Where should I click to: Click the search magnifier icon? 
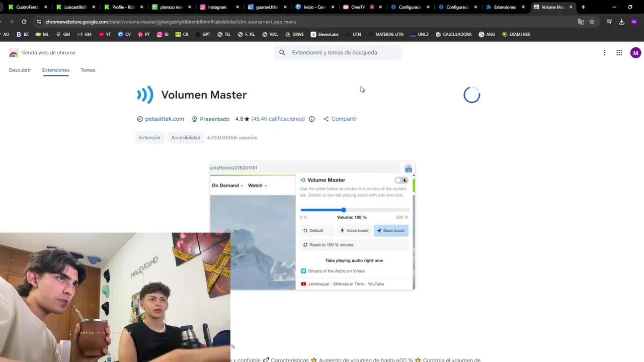282,53
